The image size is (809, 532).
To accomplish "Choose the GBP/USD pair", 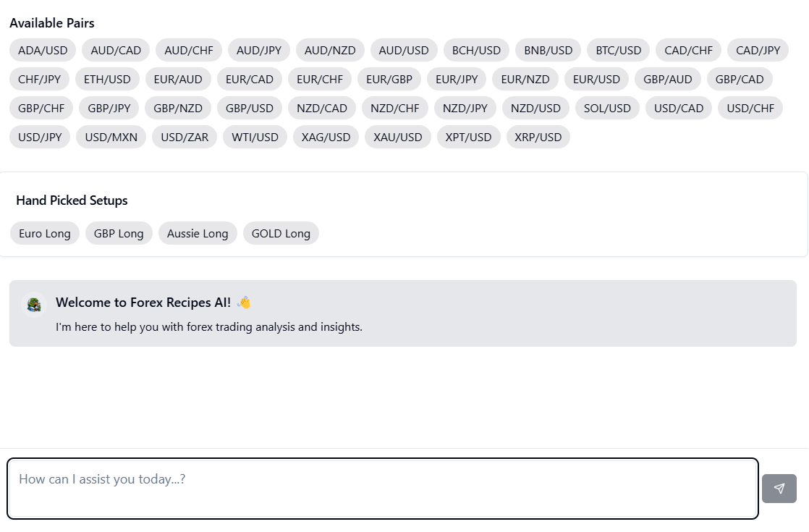I will coord(250,108).
